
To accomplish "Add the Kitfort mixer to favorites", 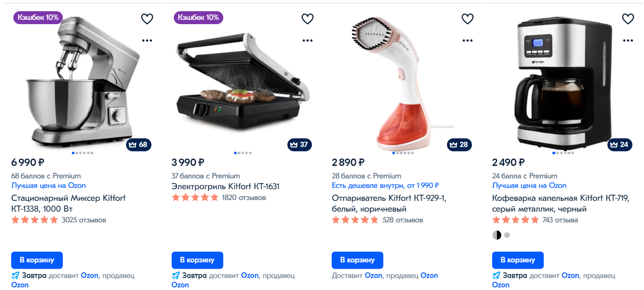I will [x=147, y=19].
